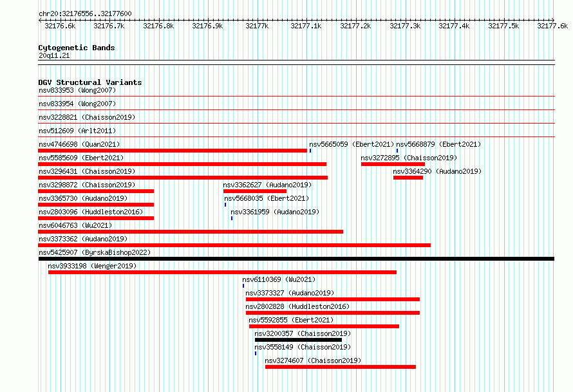Screen dimensions: 573x392
Task: Select the nsv3373327 (Audano2019) red bar
Action: tap(333, 299)
